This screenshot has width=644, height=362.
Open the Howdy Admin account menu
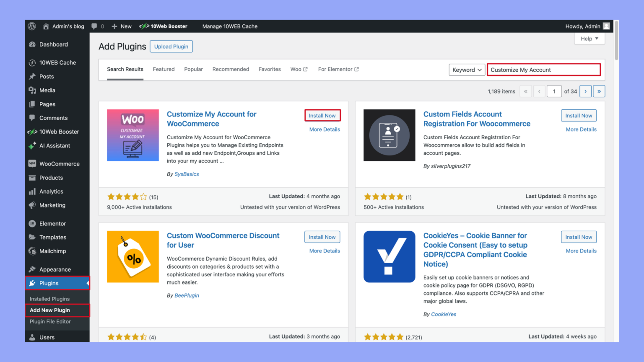587,26
